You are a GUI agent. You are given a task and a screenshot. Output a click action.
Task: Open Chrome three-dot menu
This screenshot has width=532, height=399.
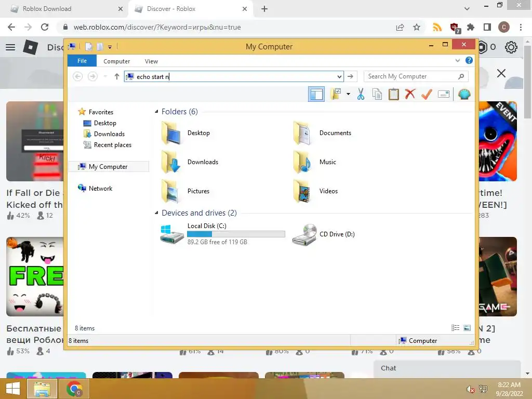tap(521, 27)
